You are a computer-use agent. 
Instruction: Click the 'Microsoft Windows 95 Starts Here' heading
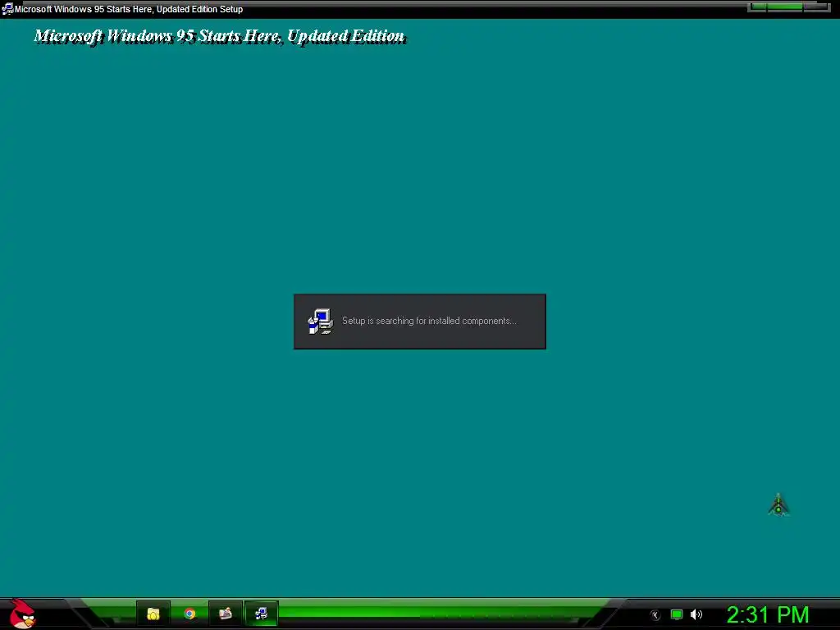tap(219, 36)
